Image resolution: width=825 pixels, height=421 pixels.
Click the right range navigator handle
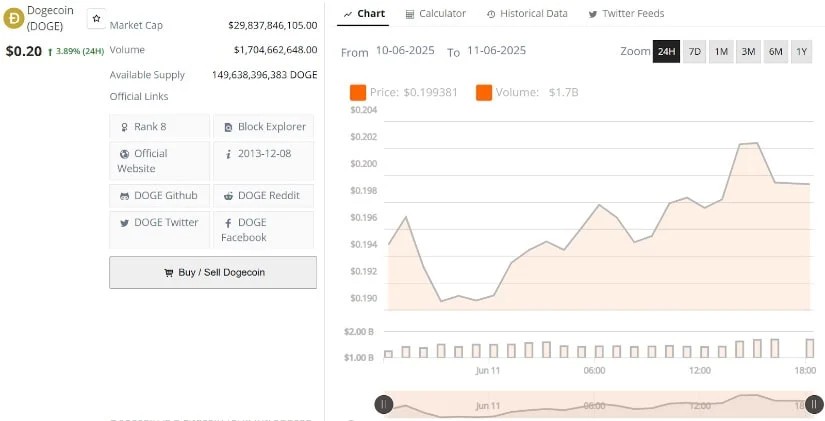click(x=814, y=404)
